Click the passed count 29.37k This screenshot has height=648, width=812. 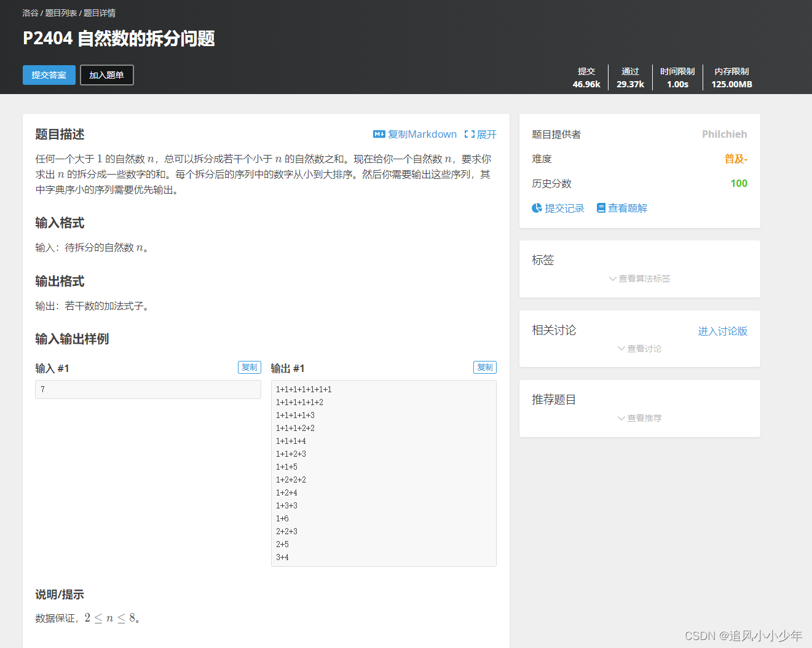[x=631, y=84]
